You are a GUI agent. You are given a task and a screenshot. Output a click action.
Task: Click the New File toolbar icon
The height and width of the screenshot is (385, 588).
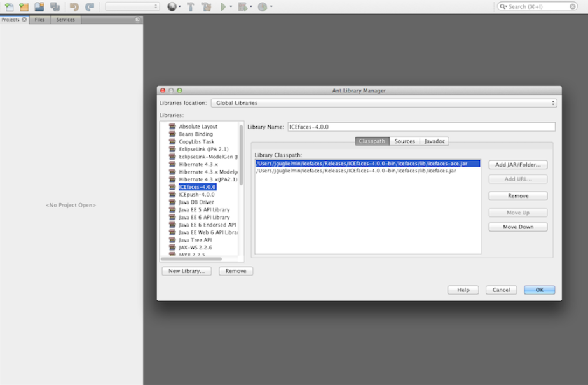pos(9,6)
